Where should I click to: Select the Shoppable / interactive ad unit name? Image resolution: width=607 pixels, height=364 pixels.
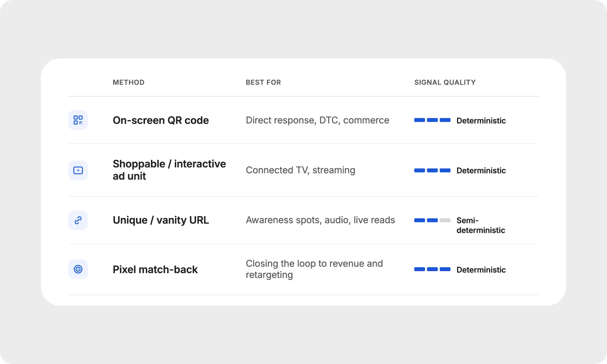click(x=169, y=170)
